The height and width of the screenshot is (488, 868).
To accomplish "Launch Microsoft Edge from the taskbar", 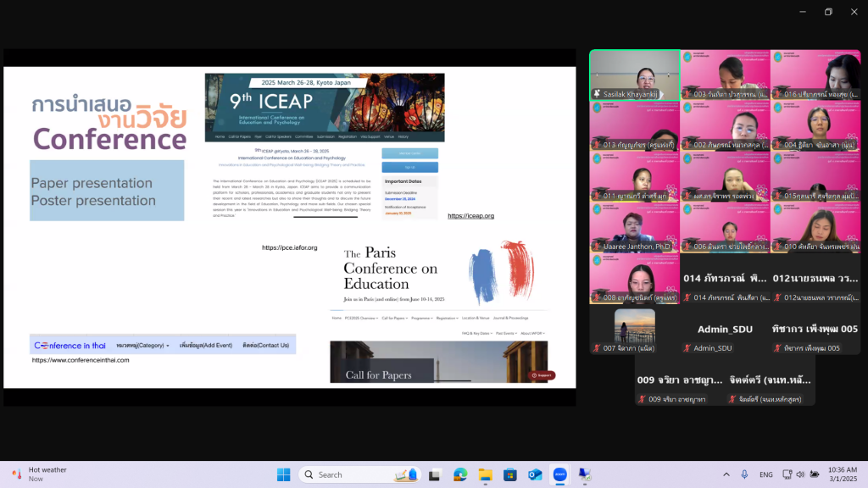I will (x=460, y=474).
